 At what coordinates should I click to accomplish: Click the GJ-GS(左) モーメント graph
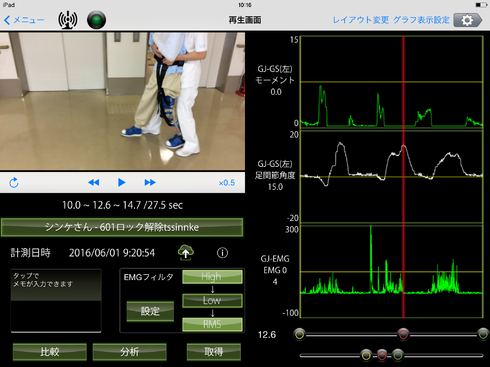pos(391,81)
